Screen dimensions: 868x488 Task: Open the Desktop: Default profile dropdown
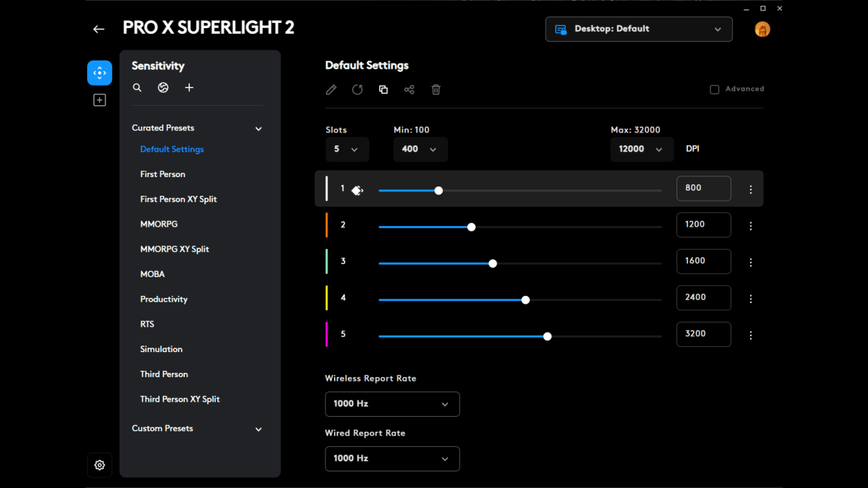pyautogui.click(x=638, y=29)
